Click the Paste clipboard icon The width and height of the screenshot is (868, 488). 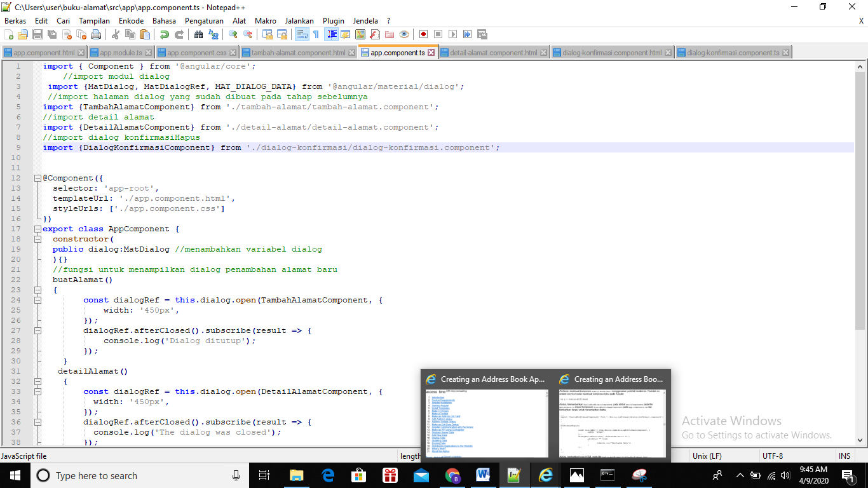click(144, 34)
